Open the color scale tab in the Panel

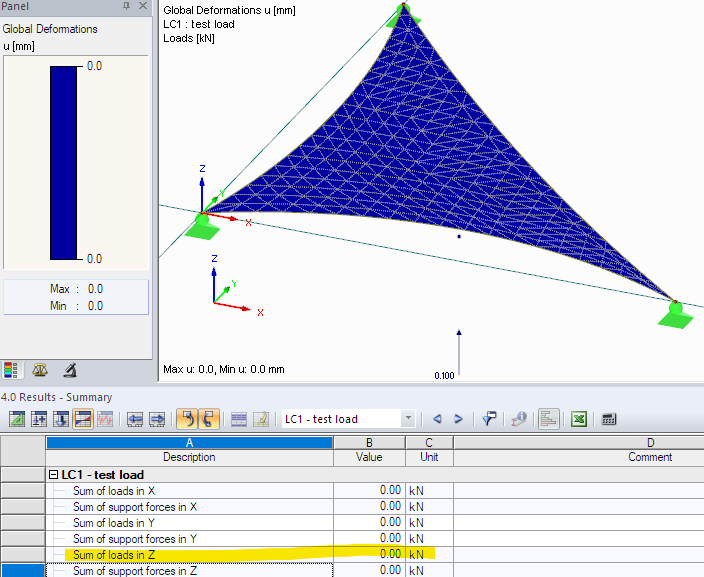(11, 370)
